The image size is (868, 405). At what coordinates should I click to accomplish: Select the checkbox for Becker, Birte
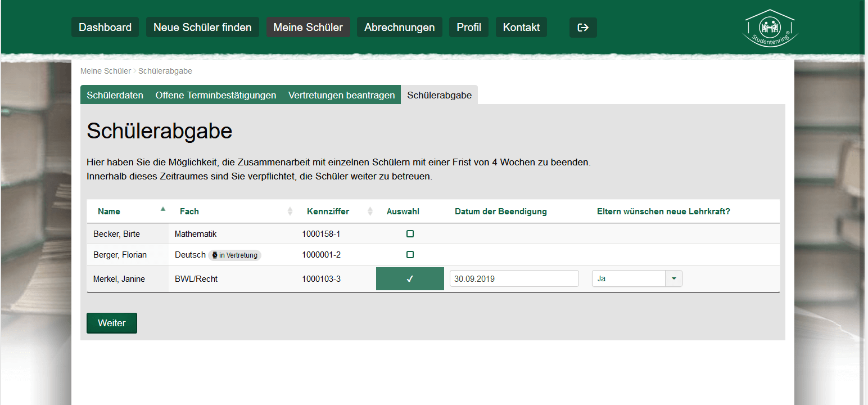pos(410,233)
